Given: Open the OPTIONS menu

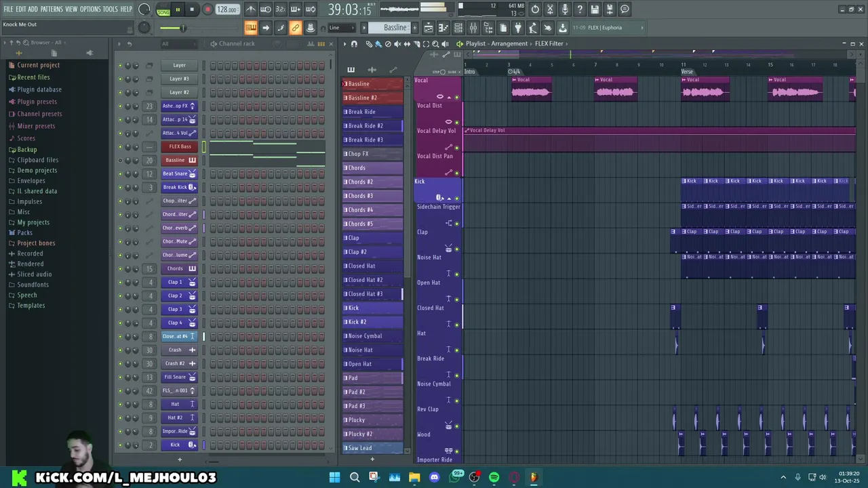Looking at the screenshot, I should 90,9.
